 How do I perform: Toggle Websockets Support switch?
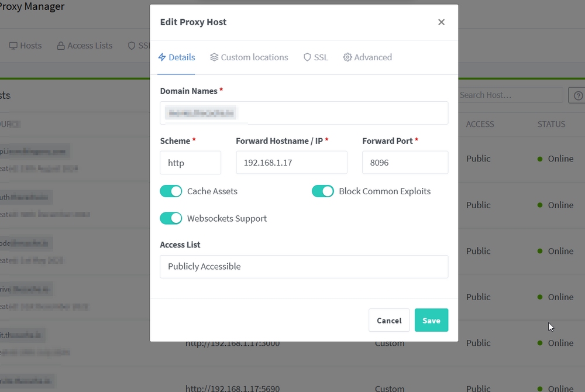(171, 218)
